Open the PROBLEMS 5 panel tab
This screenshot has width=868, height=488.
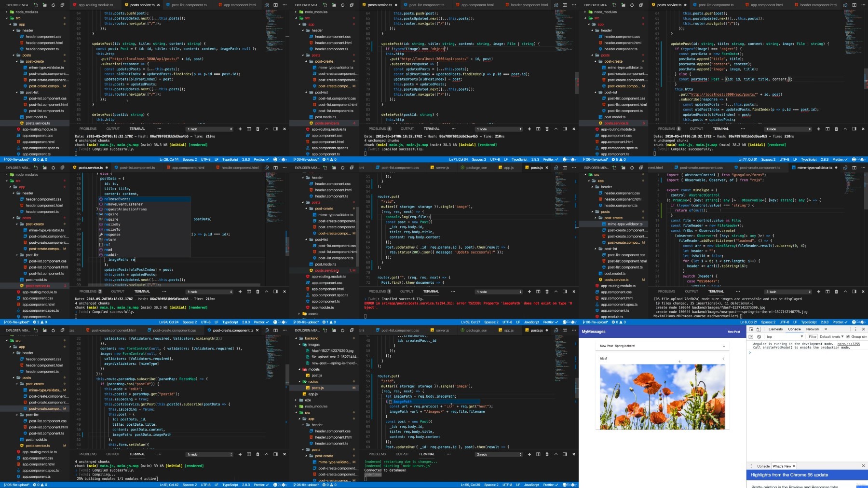669,129
